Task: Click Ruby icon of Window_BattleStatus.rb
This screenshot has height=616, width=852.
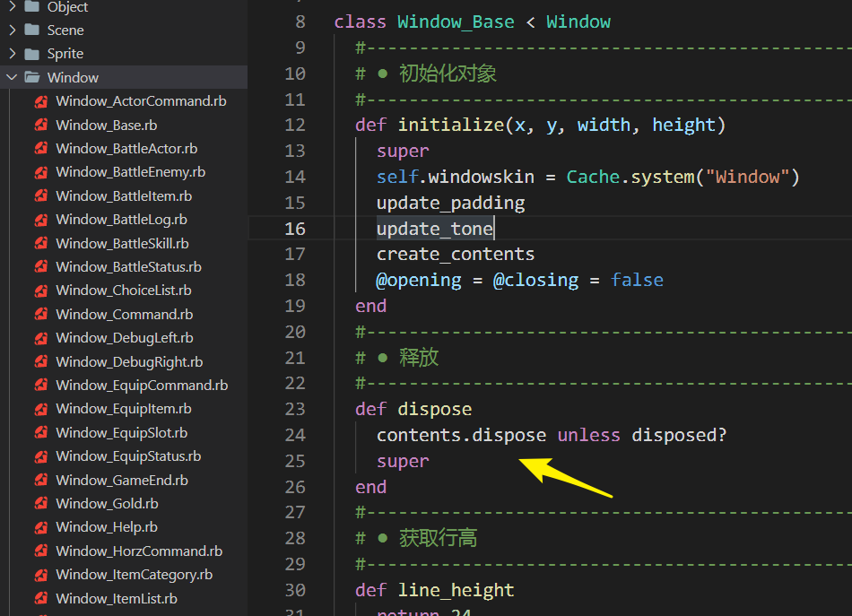Action: (41, 266)
